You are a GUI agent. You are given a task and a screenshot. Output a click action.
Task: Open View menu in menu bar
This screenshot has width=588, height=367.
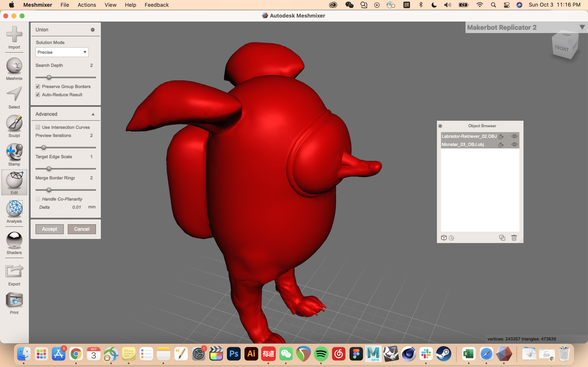point(110,5)
